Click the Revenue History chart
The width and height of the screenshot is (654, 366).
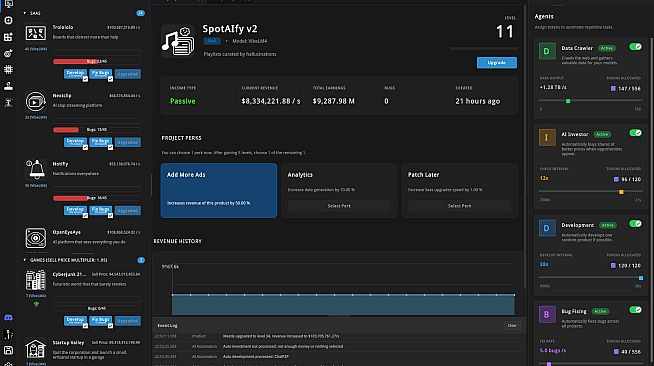pyautogui.click(x=339, y=284)
